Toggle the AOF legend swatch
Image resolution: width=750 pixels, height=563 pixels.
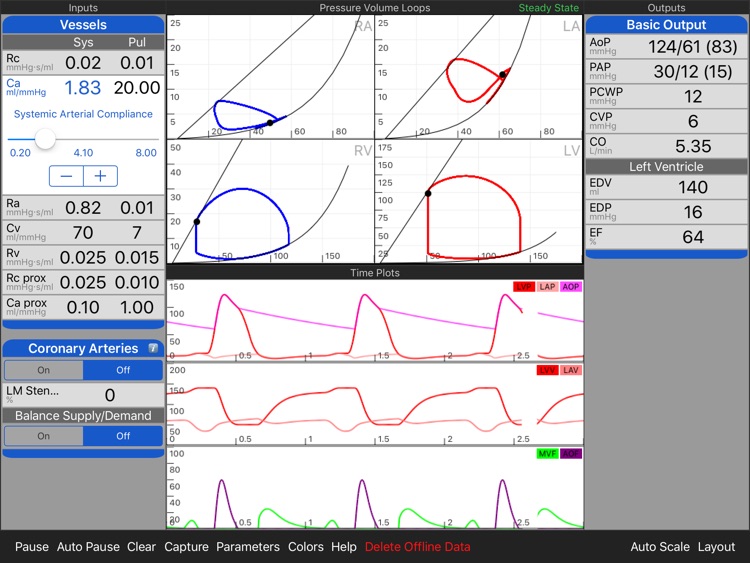[x=571, y=453]
